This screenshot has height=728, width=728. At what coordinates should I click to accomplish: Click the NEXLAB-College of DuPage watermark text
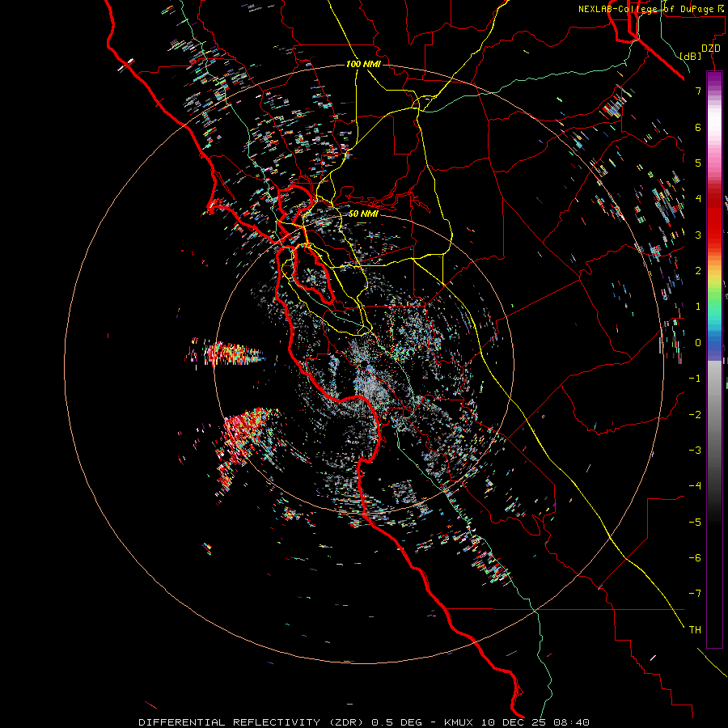coord(650,9)
